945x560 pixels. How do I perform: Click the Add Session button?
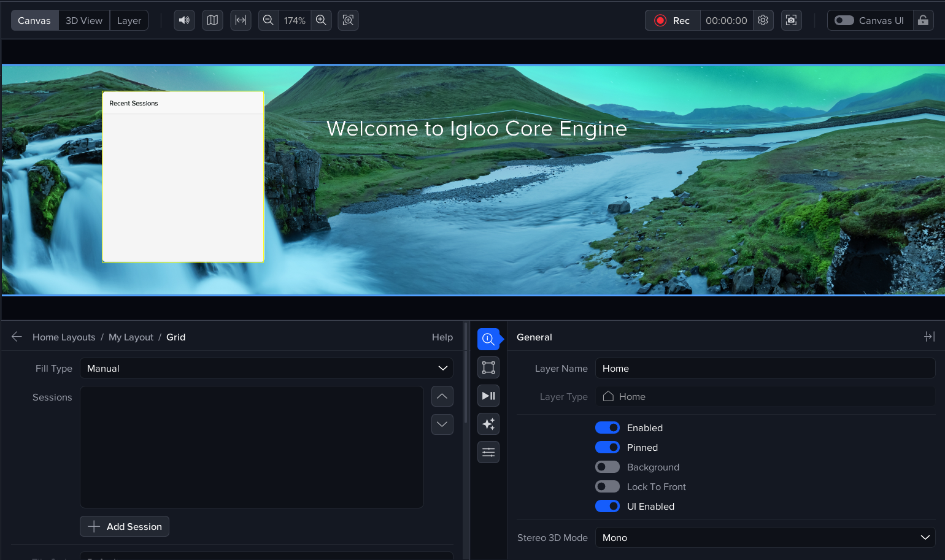coord(125,526)
